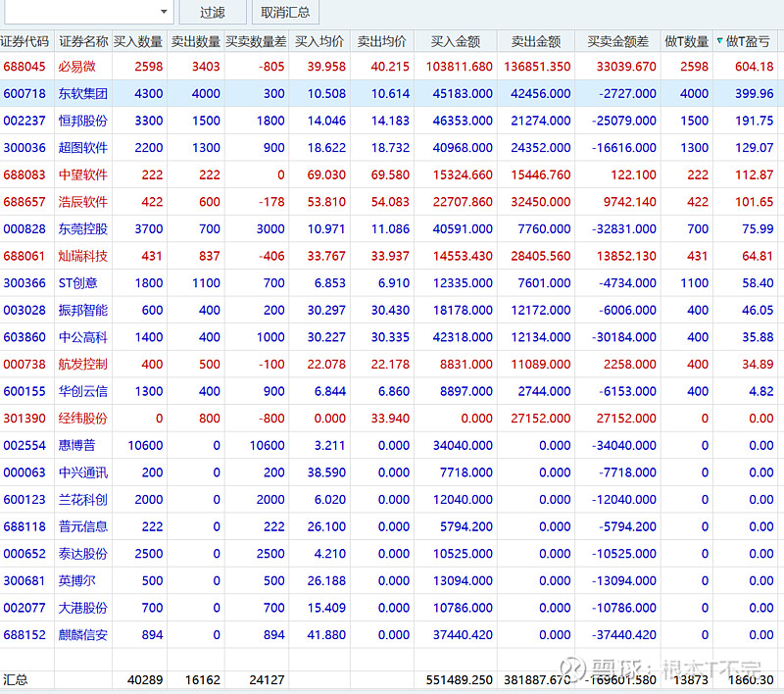Click the 买入金额 column header
This screenshot has width=784, height=694.
click(456, 41)
